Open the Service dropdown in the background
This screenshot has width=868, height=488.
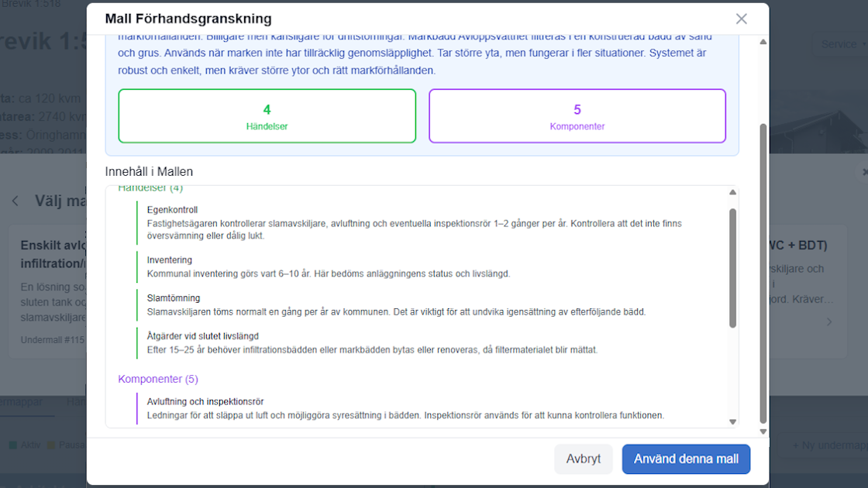[x=842, y=43]
